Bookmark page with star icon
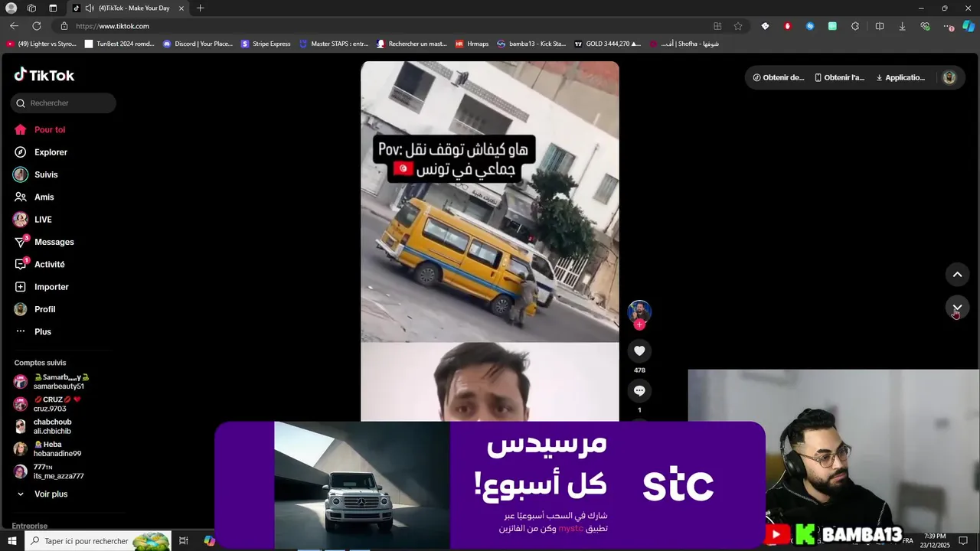The width and height of the screenshot is (980, 551). click(x=738, y=26)
